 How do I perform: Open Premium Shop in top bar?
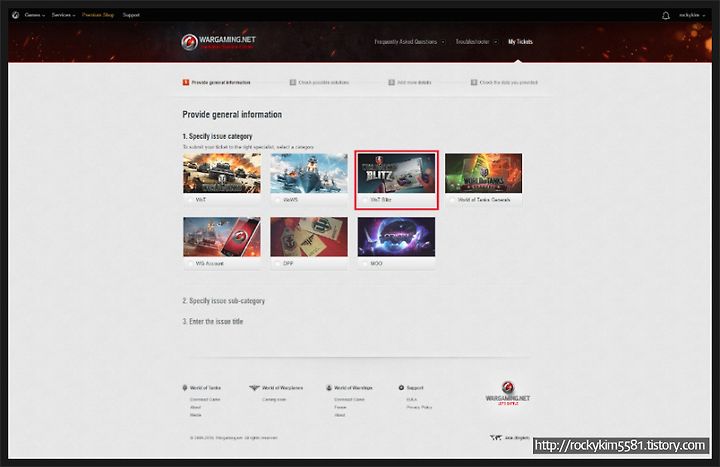98,15
